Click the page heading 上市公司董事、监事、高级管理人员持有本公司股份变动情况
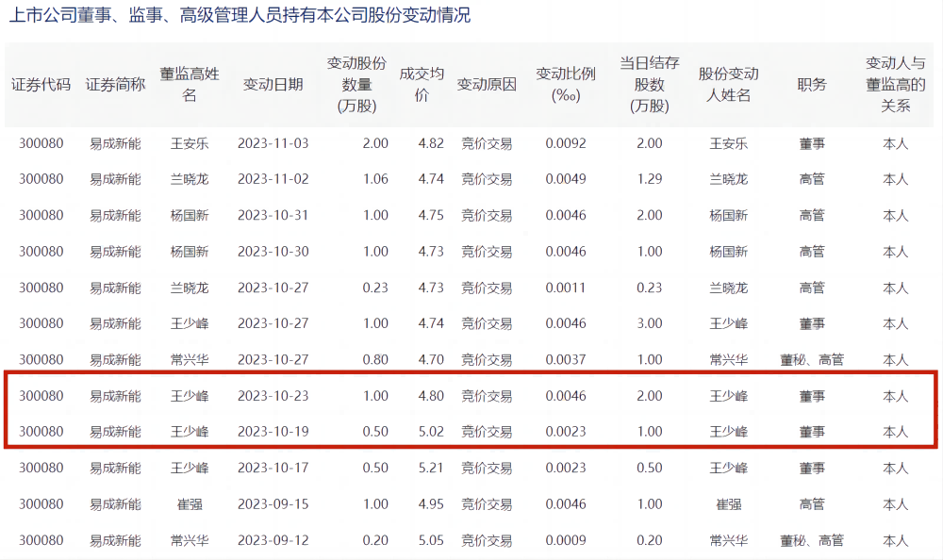 pos(240,14)
